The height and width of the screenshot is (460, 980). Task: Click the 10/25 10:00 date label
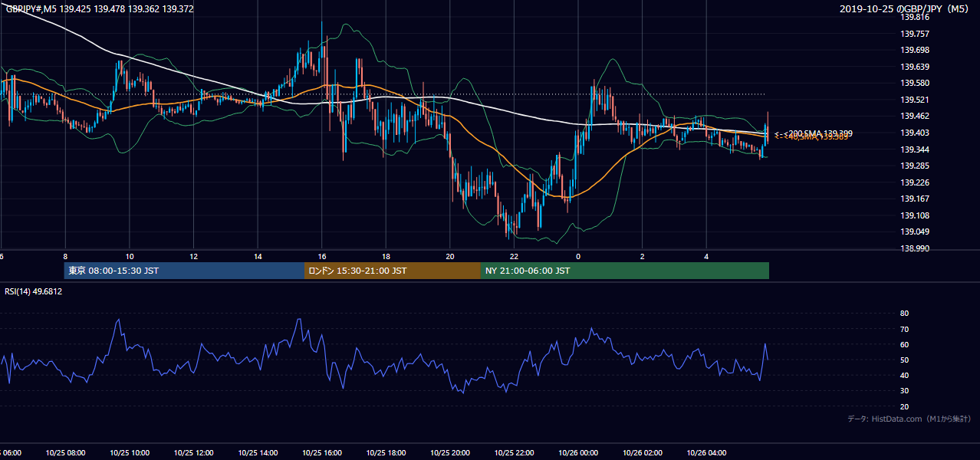click(129, 452)
